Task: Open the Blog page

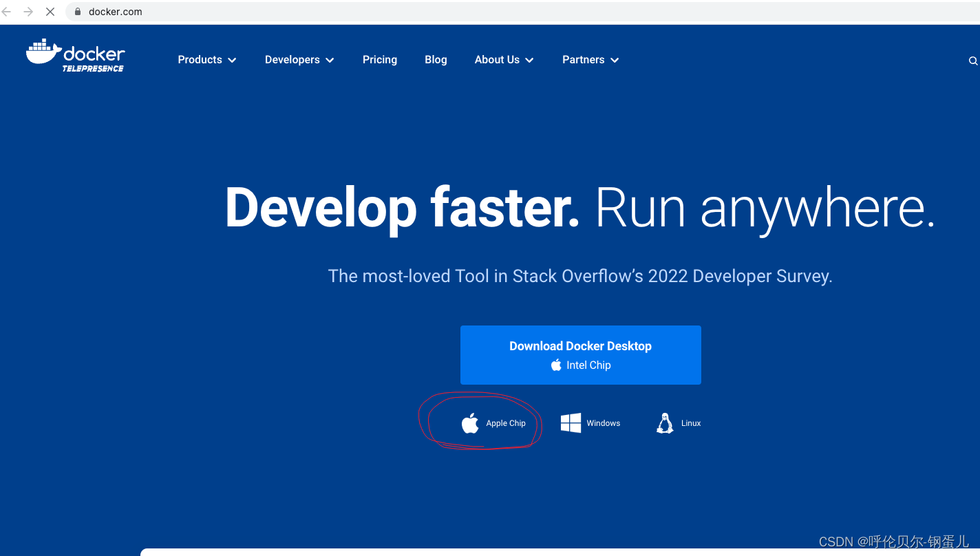Action: [x=436, y=60]
